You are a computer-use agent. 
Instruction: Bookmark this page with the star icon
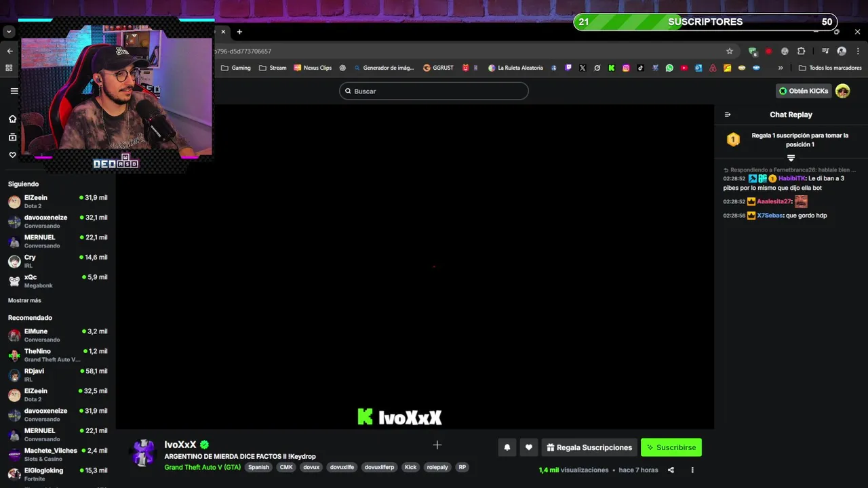730,51
